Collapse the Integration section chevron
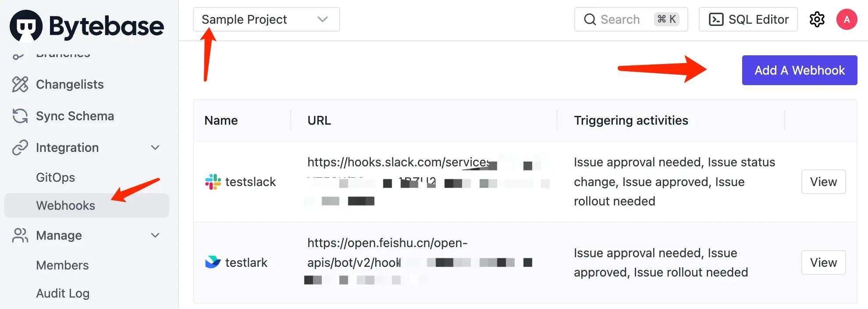This screenshot has width=868, height=309. (x=155, y=147)
